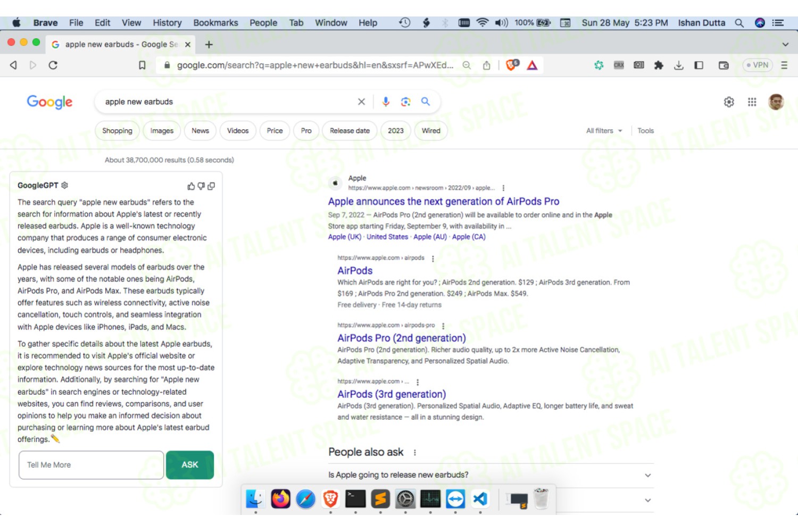Reload the page
798x532 pixels.
tap(53, 65)
